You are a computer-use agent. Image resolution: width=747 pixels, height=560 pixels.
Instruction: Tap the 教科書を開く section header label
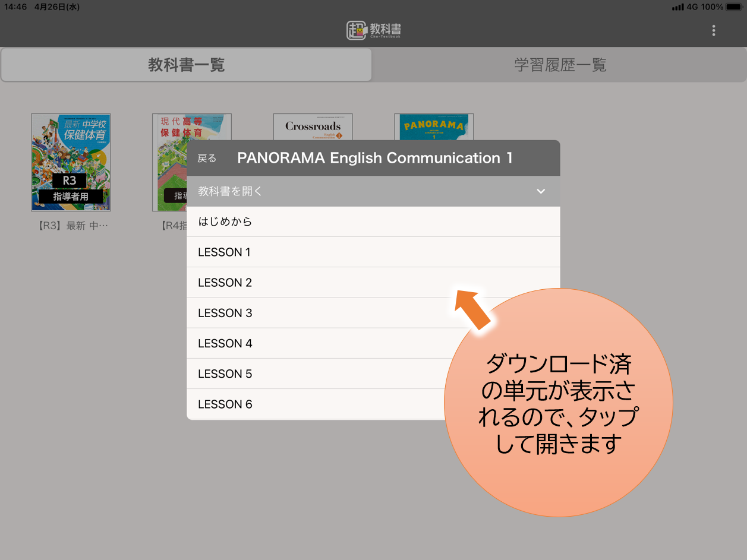coord(230,191)
